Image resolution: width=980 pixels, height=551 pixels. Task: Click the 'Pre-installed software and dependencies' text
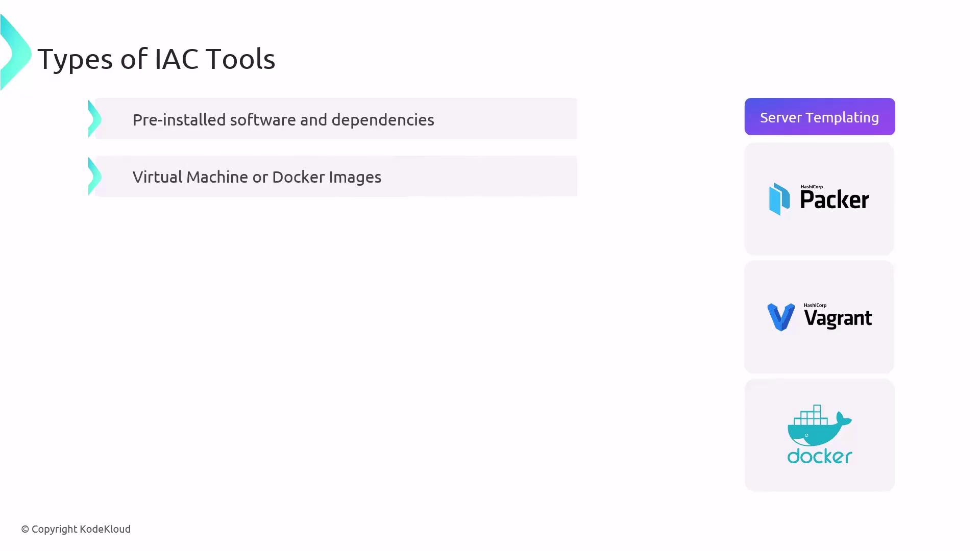coord(283,119)
